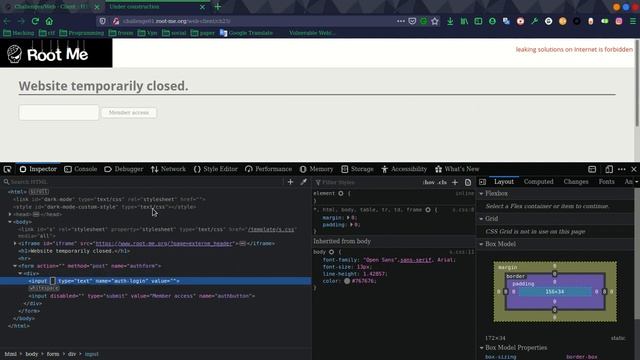The image size is (640, 360).
Task: Switch to the Console tab
Action: coord(81,169)
